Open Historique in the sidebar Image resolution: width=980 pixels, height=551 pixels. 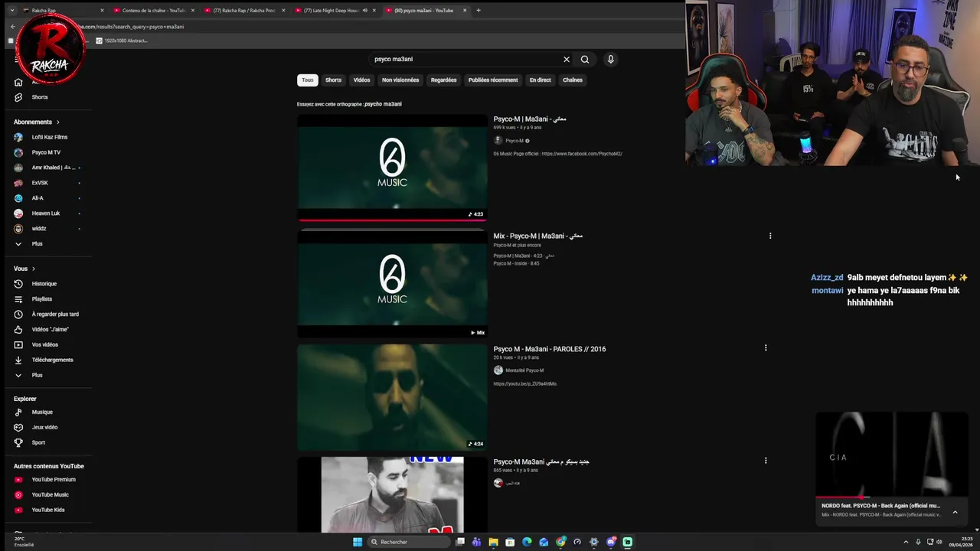46,284
